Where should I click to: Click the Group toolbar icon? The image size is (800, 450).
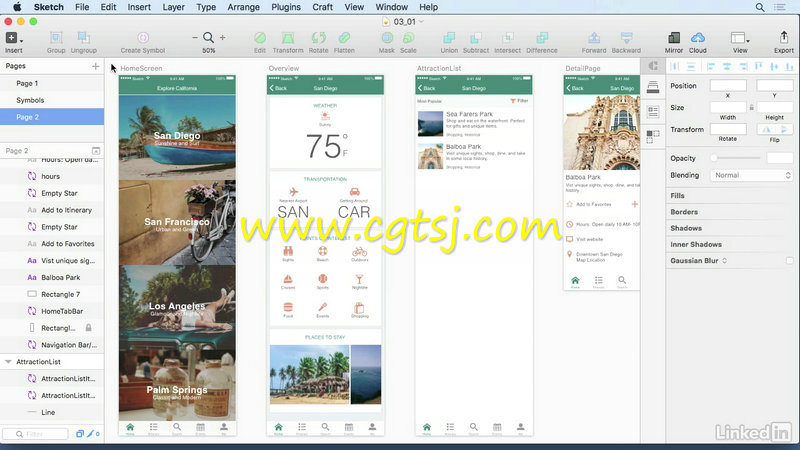(56, 38)
